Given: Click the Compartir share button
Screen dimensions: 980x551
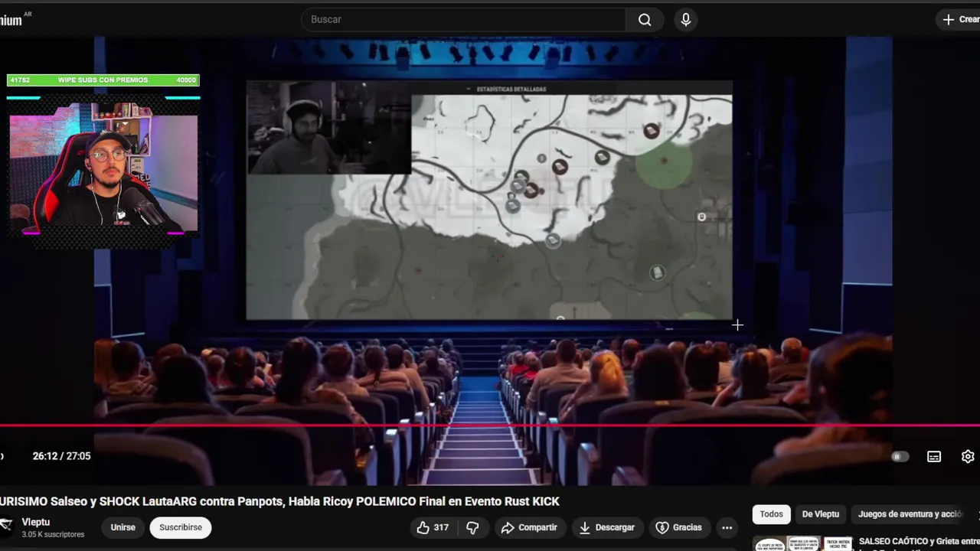Looking at the screenshot, I should tap(529, 527).
